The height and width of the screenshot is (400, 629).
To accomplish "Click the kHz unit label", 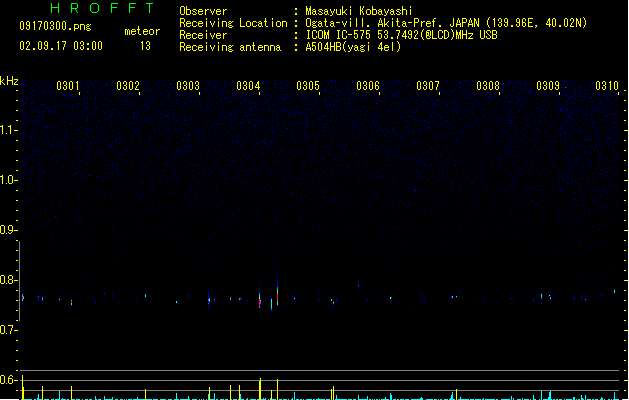I will tap(9, 81).
